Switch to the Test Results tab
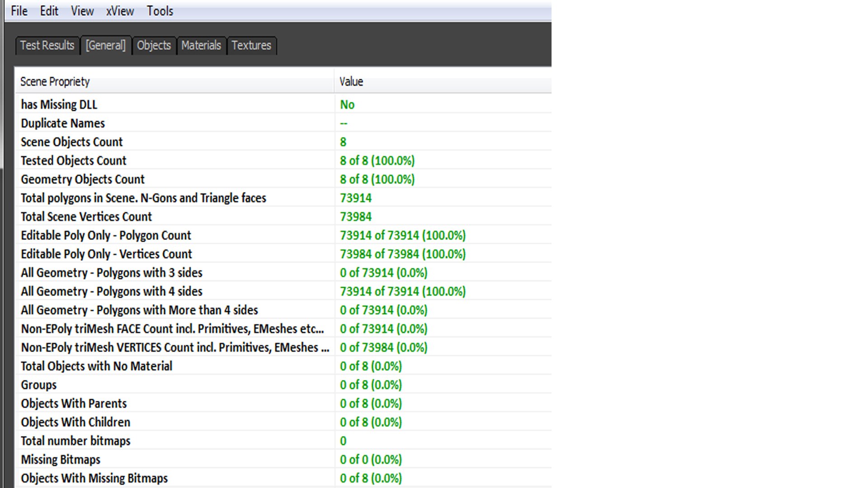Viewport: 868px width, 488px height. click(47, 46)
